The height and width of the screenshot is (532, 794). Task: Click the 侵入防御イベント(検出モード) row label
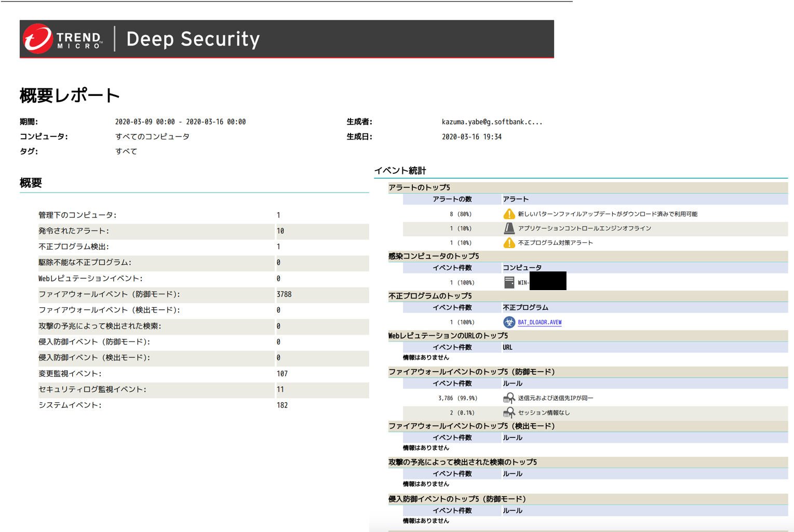[x=94, y=358]
